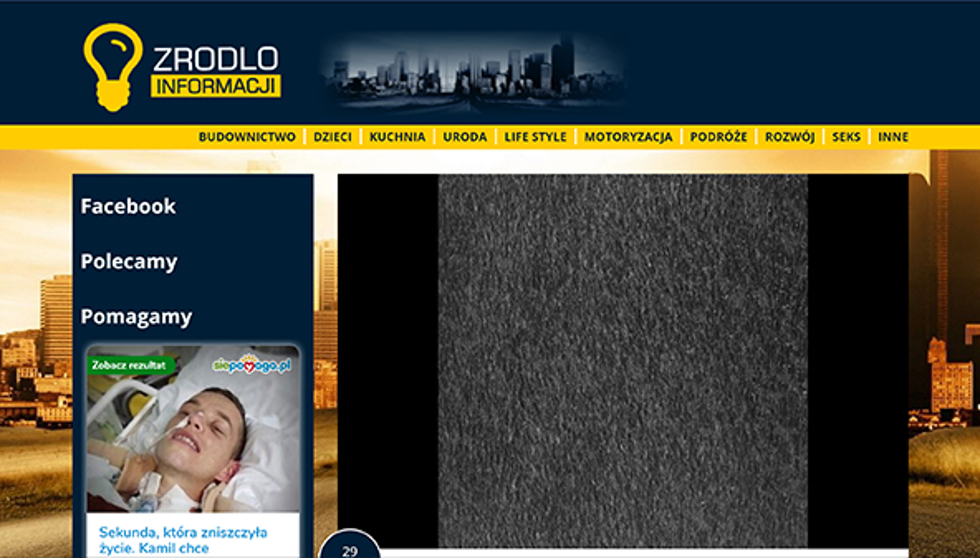Go to the KUCHNIA section
The width and height of the screenshot is (980, 558).
point(397,137)
